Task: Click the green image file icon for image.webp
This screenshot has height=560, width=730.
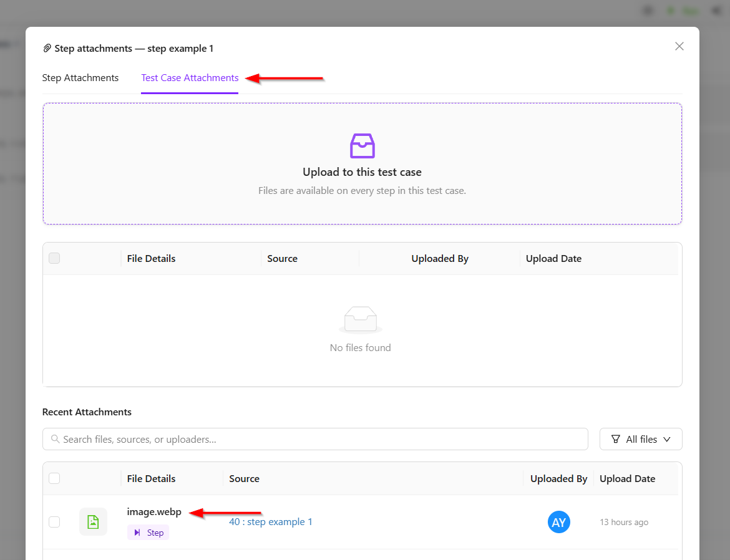Action: (93, 522)
